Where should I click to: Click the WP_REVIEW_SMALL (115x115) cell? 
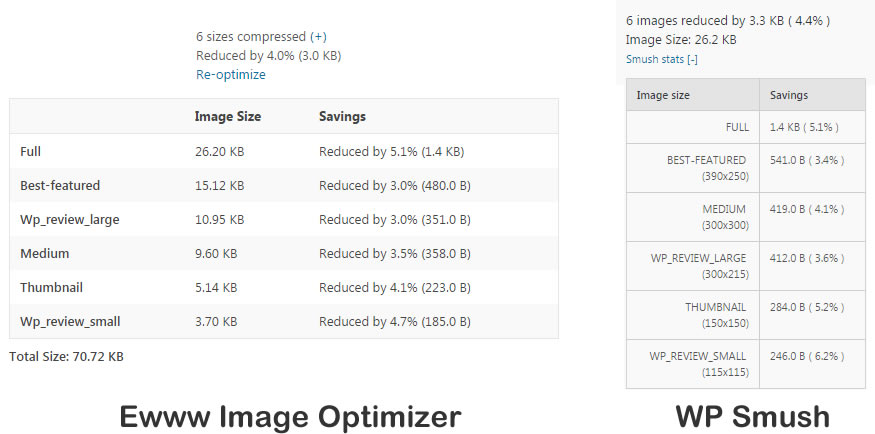pyautogui.click(x=693, y=364)
